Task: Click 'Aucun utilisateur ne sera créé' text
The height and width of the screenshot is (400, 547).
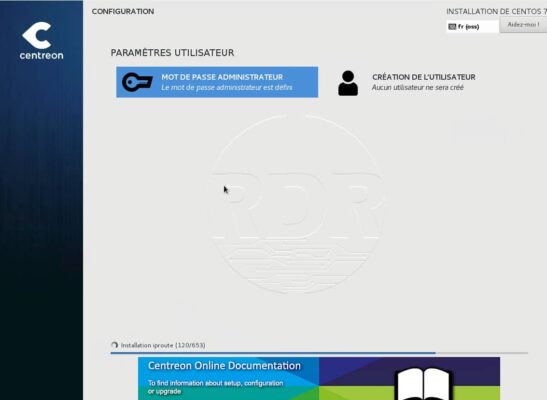Action: coord(418,88)
